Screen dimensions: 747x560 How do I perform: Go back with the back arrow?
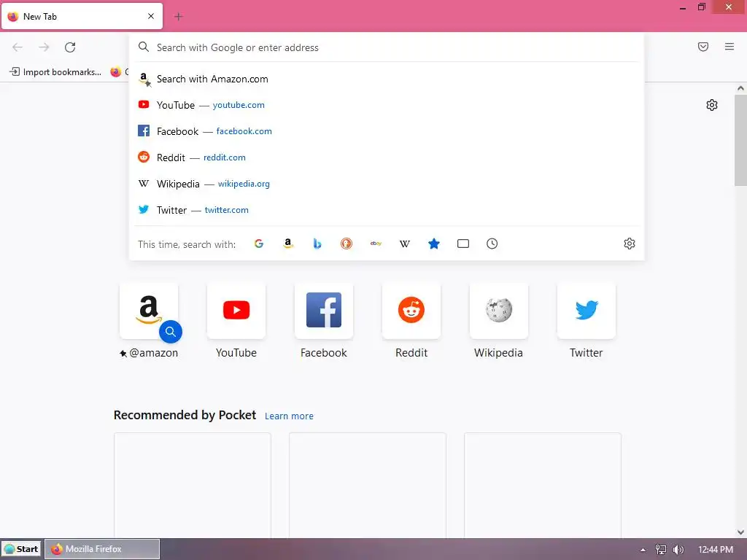pyautogui.click(x=18, y=47)
